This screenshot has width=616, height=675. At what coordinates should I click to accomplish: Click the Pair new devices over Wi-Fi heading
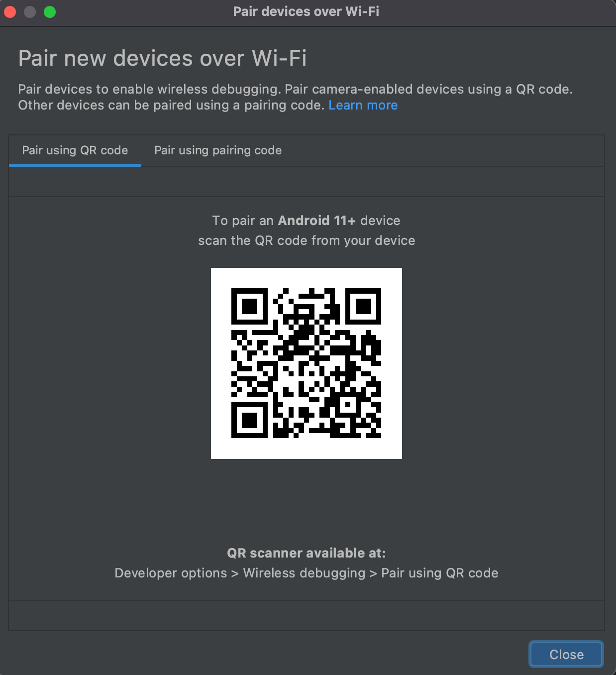[163, 58]
